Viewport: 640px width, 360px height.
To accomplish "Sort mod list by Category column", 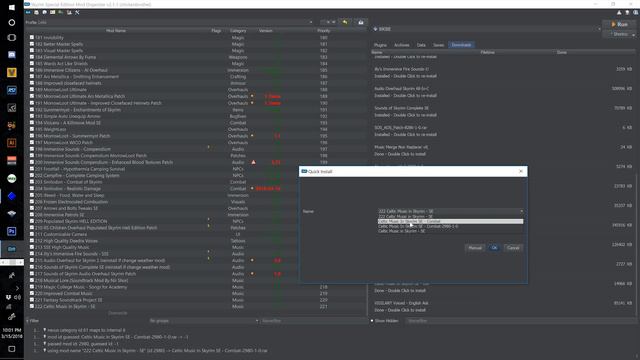I will click(x=238, y=31).
